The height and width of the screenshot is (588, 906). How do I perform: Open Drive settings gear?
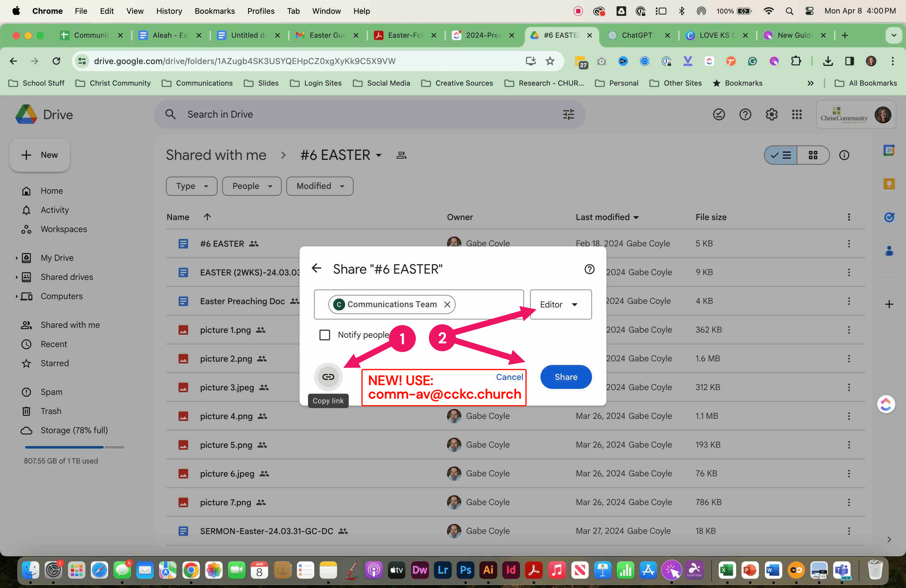pos(771,114)
